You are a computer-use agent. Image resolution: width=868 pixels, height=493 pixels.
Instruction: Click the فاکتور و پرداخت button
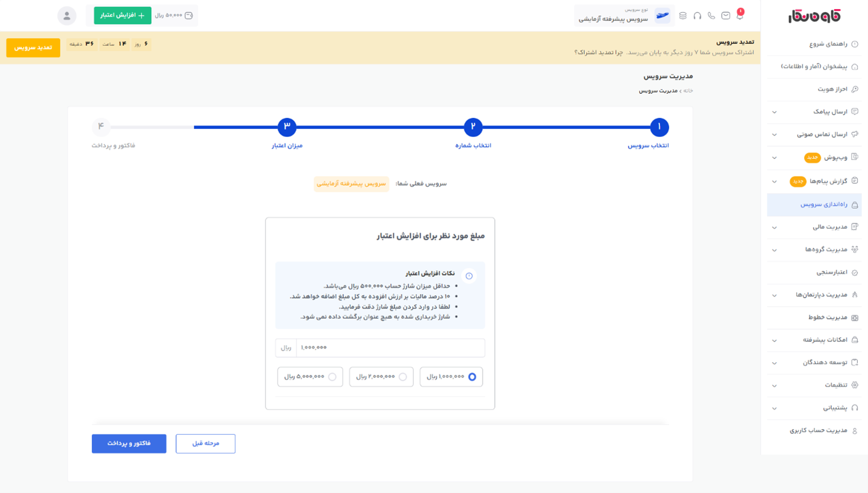tap(129, 444)
